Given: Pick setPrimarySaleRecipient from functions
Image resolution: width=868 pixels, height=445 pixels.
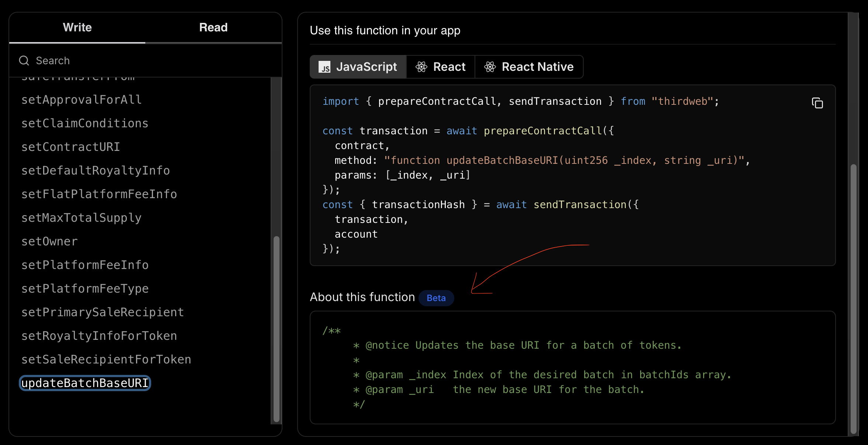Looking at the screenshot, I should click(x=103, y=312).
